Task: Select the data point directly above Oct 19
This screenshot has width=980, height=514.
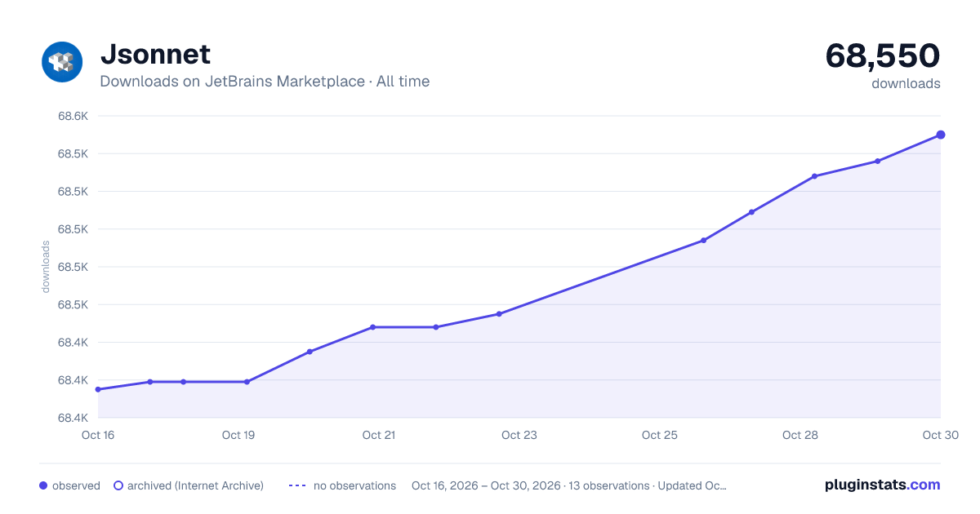Action: 247,382
